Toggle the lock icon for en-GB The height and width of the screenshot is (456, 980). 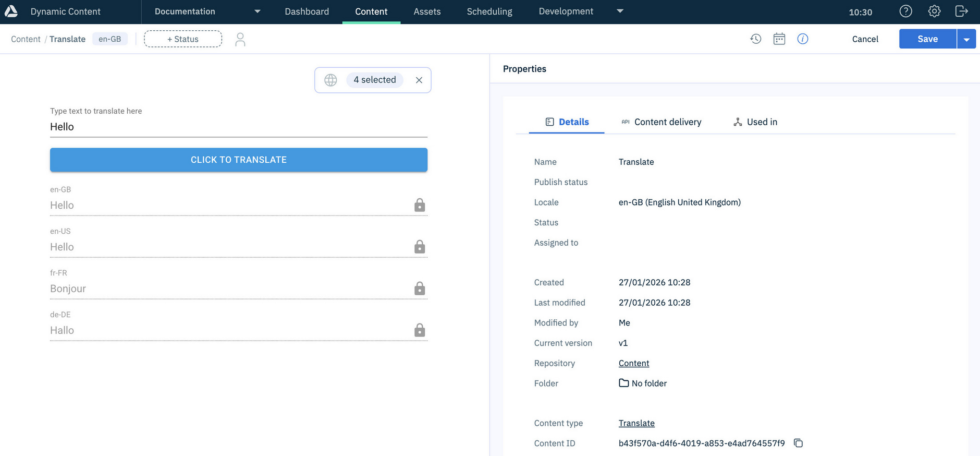click(x=420, y=205)
